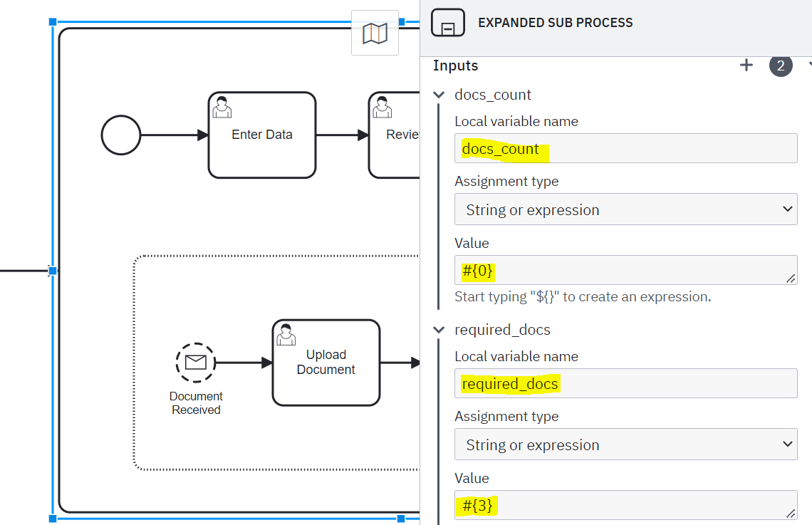The width and height of the screenshot is (812, 525).
Task: Open required_docs Assignment type dropdown
Action: point(625,445)
